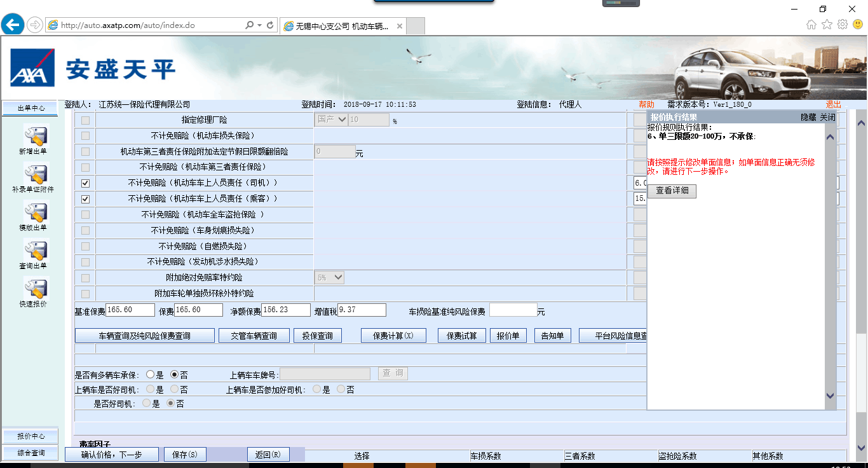
Task: Click the browser back arrow button
Action: click(x=13, y=25)
